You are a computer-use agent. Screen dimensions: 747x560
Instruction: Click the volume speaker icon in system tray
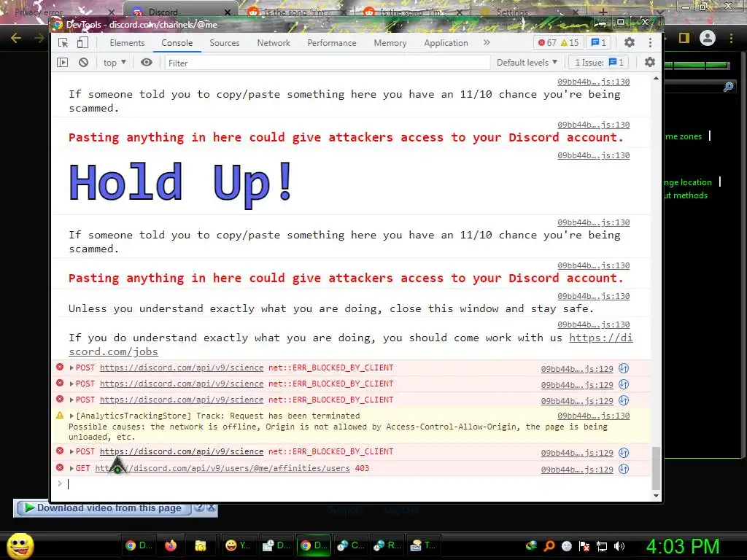click(x=619, y=545)
